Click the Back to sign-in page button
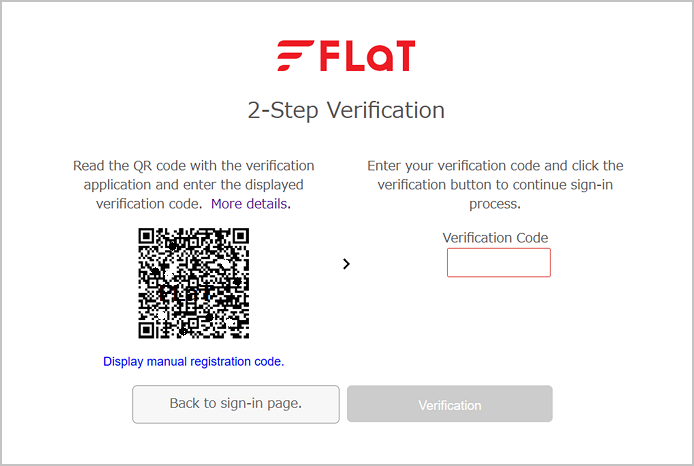Image resolution: width=694 pixels, height=466 pixels. click(x=236, y=404)
